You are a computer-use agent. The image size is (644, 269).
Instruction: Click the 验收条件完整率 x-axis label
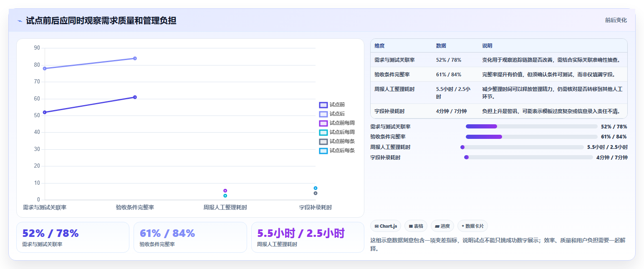135,207
